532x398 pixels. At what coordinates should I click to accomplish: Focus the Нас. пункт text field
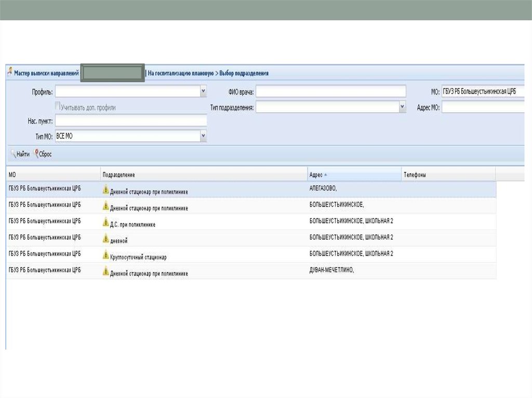[130, 121]
